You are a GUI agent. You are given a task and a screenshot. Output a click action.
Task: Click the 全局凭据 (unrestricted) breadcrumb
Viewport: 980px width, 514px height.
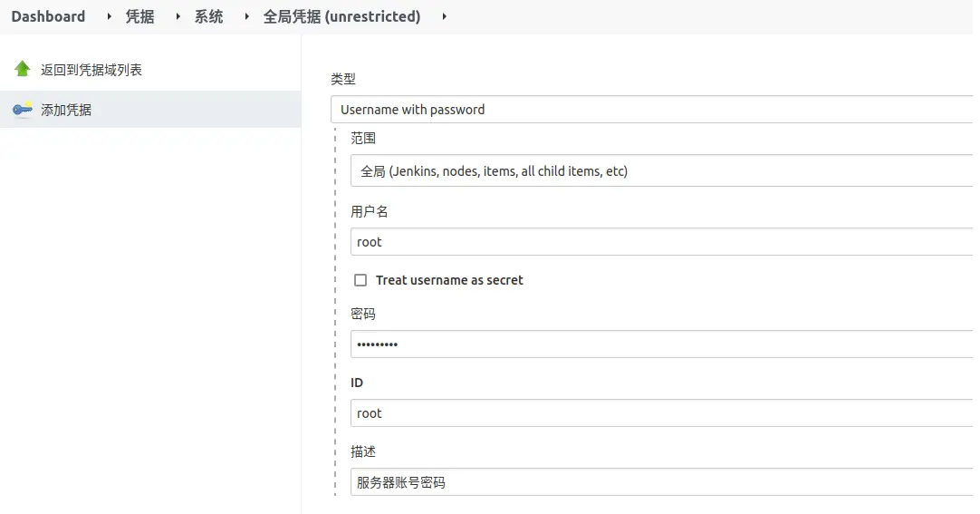[341, 16]
